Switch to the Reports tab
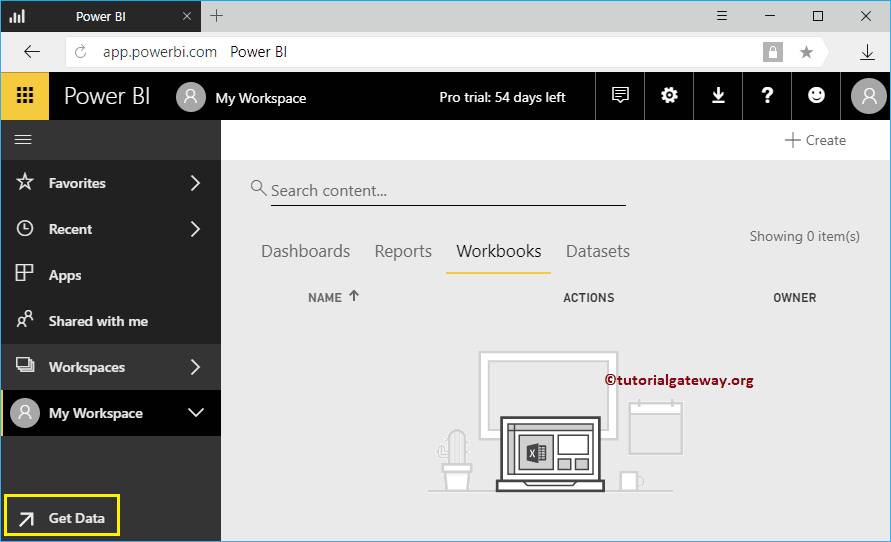 point(403,251)
